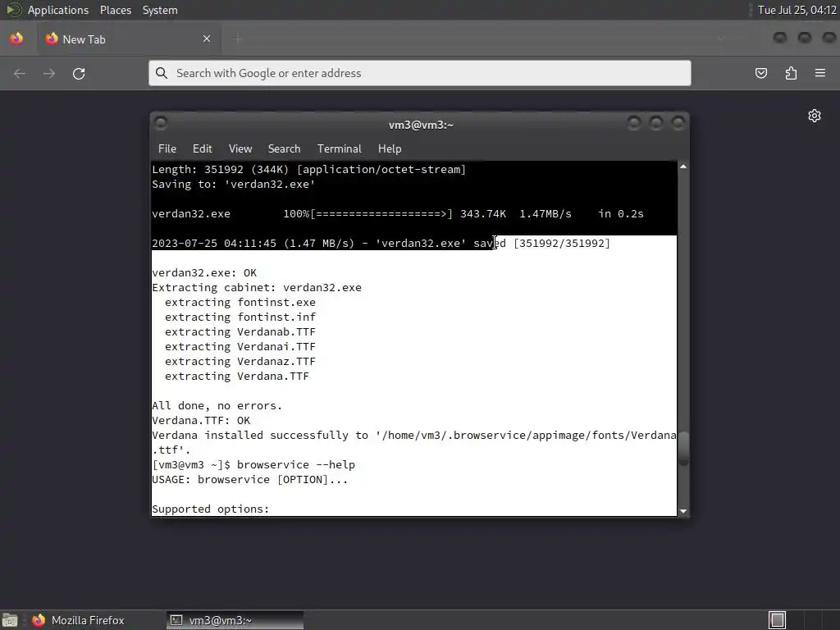840x630 pixels.
Task: Click the 'verdan32.exe: OK' line
Action: [204, 272]
